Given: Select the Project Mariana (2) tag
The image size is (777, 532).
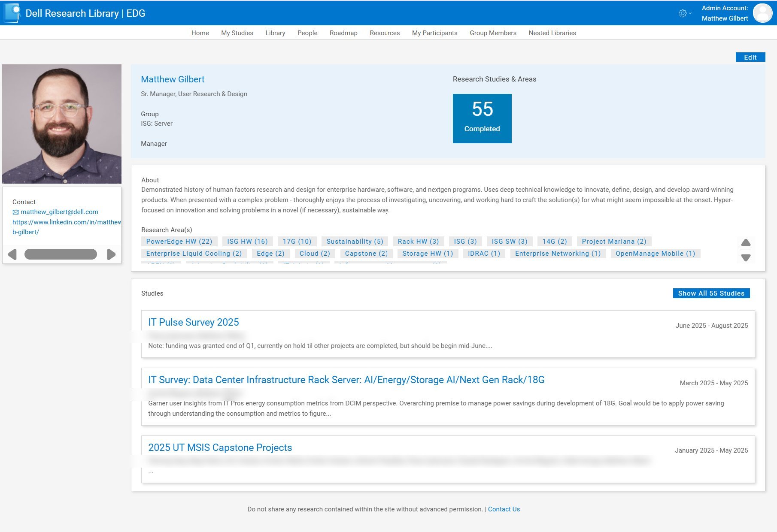Looking at the screenshot, I should (614, 242).
